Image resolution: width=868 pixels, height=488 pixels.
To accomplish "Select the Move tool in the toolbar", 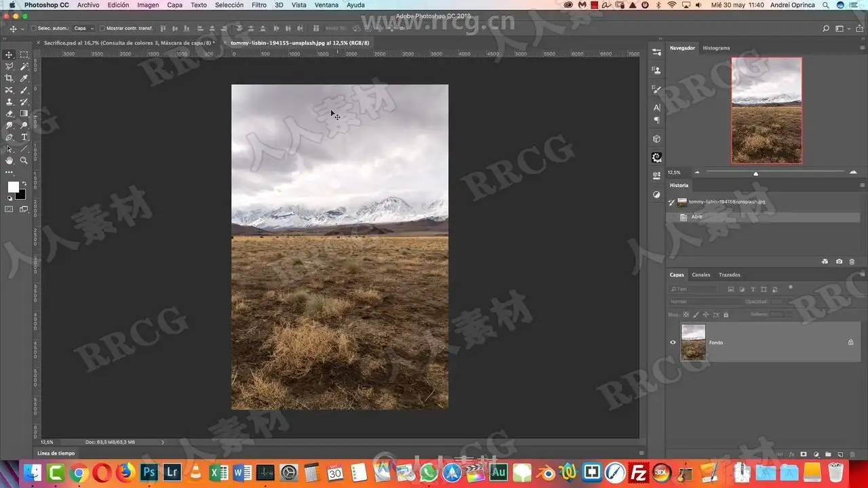I will [x=9, y=55].
